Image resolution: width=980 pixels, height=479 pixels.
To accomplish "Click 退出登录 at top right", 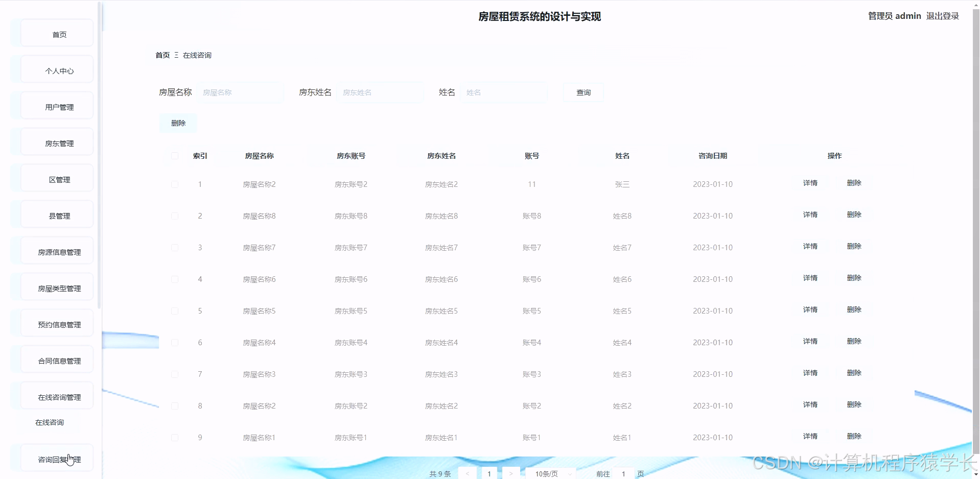I will 942,16.
